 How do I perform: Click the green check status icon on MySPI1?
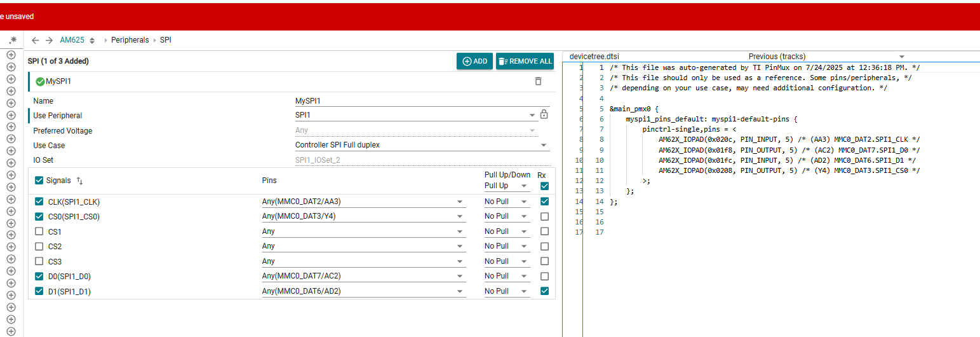point(41,81)
